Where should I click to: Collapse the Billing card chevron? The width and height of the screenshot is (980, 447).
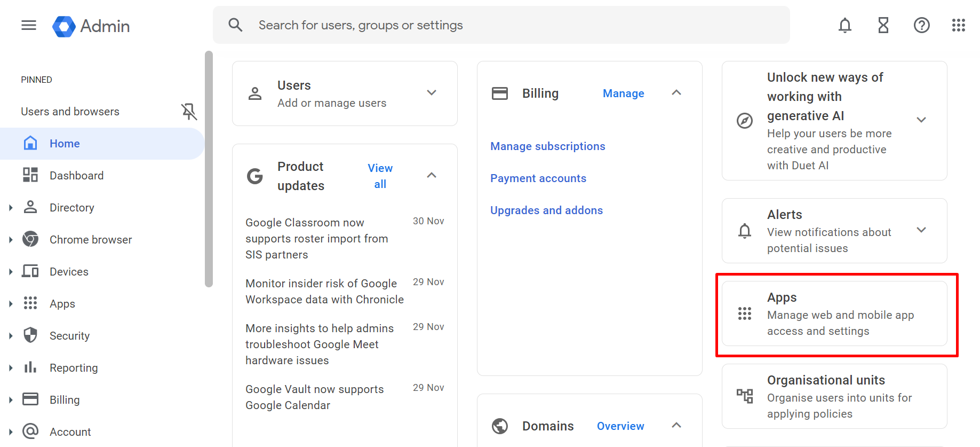(x=676, y=92)
